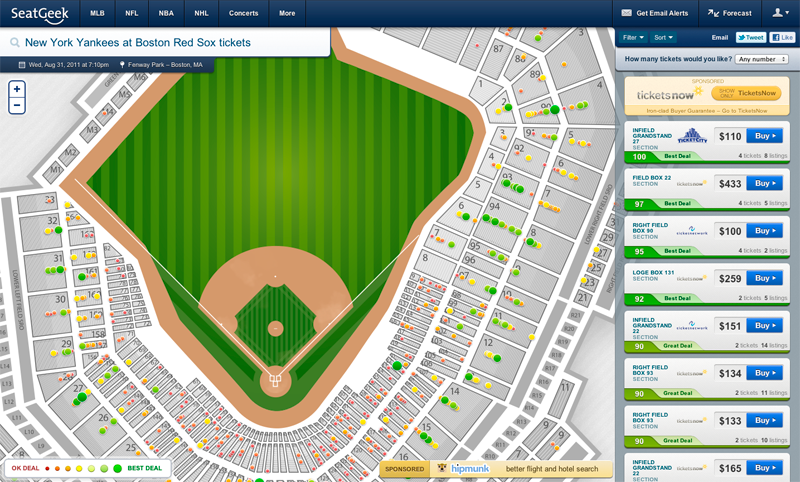Click the large green Best Deal legend dot
Image resolution: width=800 pixels, height=482 pixels.
click(117, 468)
